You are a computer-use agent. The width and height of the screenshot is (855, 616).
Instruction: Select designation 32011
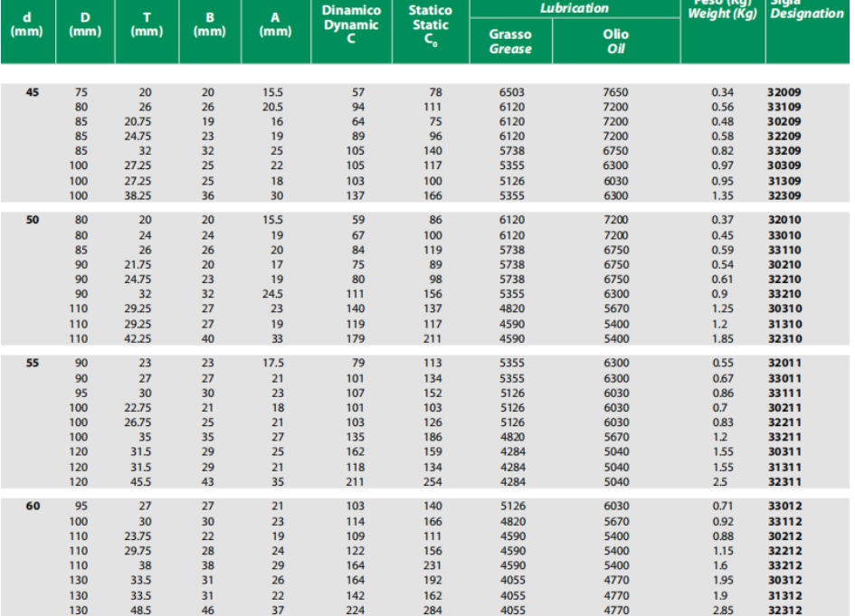point(784,363)
